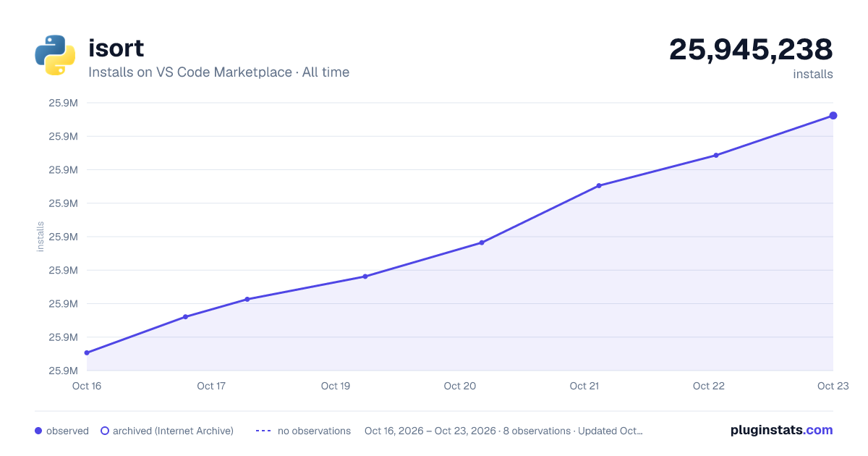Click the Oct 21 x-axis label
The width and height of the screenshot is (868, 456).
tap(584, 386)
